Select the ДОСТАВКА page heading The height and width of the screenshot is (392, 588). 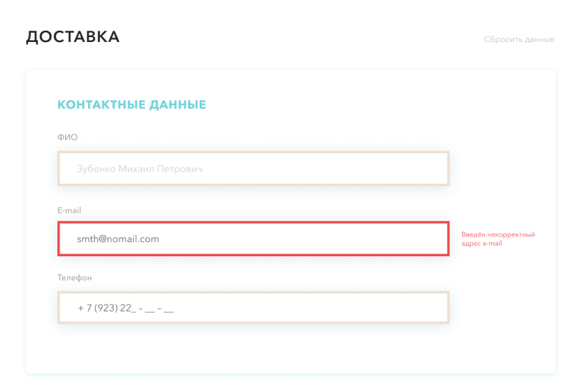pos(73,37)
